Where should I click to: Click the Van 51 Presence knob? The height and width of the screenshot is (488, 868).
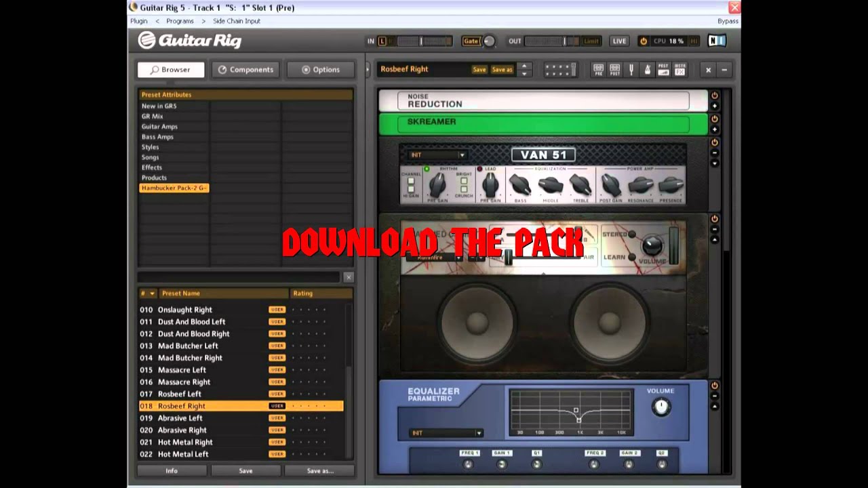pyautogui.click(x=671, y=184)
